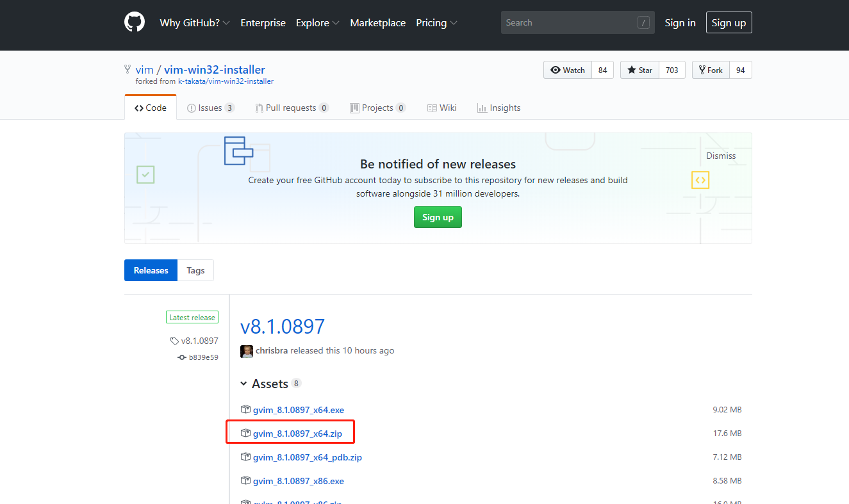Click the commit icon beside b839e59
This screenshot has width=849, height=504.
click(182, 357)
